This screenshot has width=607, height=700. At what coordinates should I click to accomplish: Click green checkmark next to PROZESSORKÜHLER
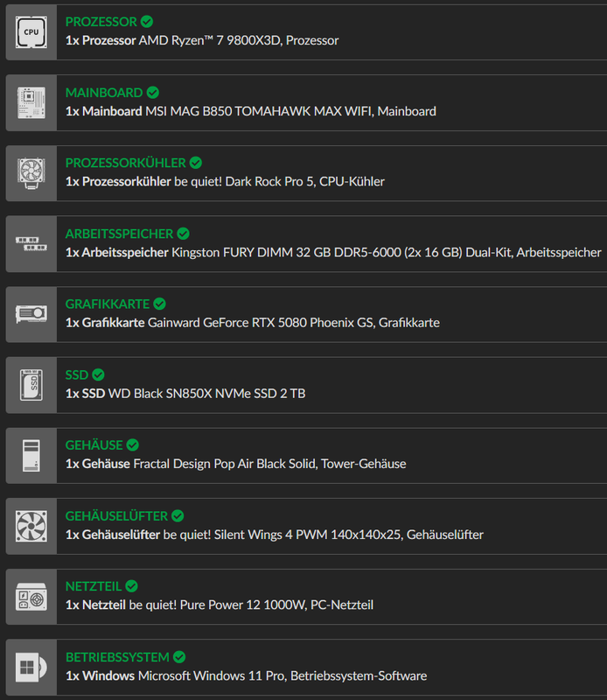[196, 163]
